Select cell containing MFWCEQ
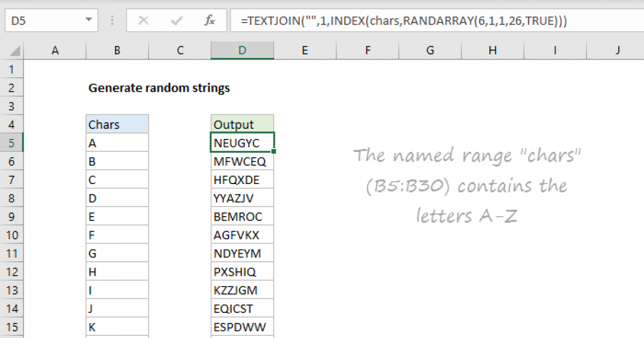Image resolution: width=644 pixels, height=338 pixels. (x=243, y=161)
